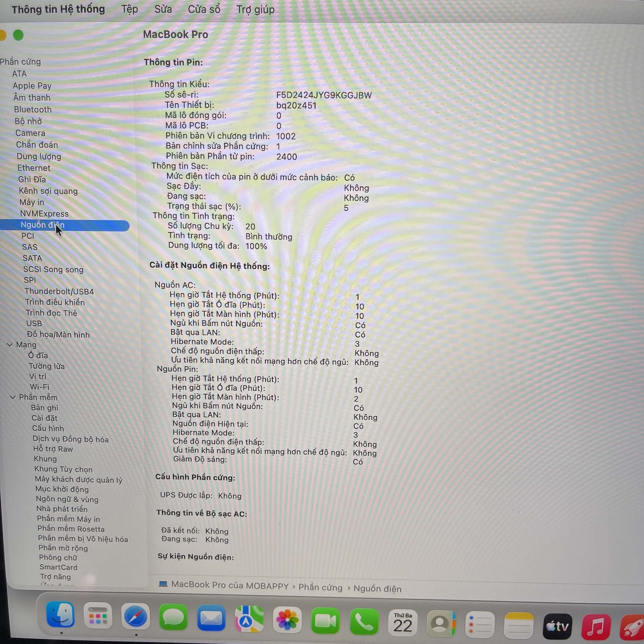The width and height of the screenshot is (644, 644).
Task: Select Wi-Fi under Mạng
Action: tap(40, 387)
